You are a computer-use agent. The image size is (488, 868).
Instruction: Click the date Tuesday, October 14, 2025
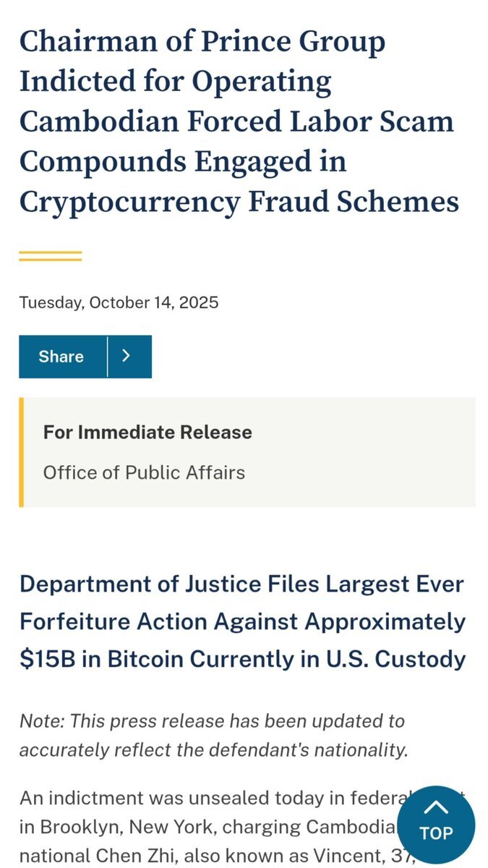(x=119, y=302)
